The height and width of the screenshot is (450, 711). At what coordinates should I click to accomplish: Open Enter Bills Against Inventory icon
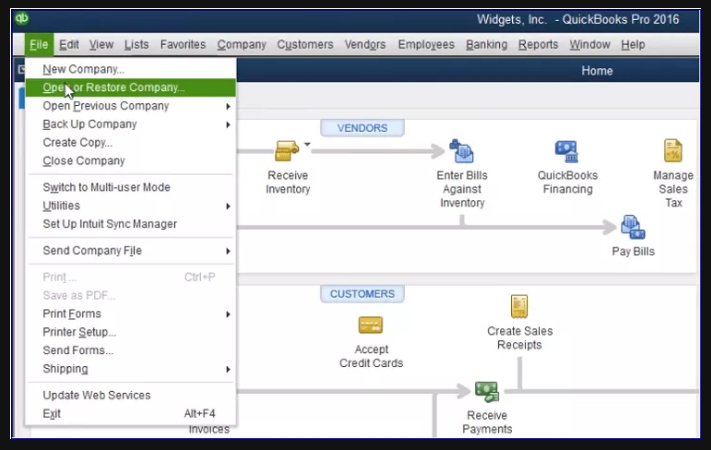pos(462,151)
